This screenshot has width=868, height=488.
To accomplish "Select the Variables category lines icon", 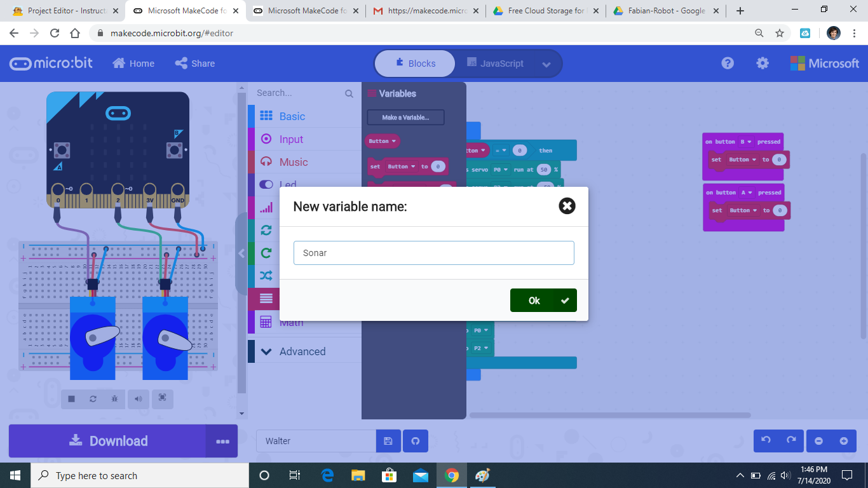I will [x=266, y=299].
